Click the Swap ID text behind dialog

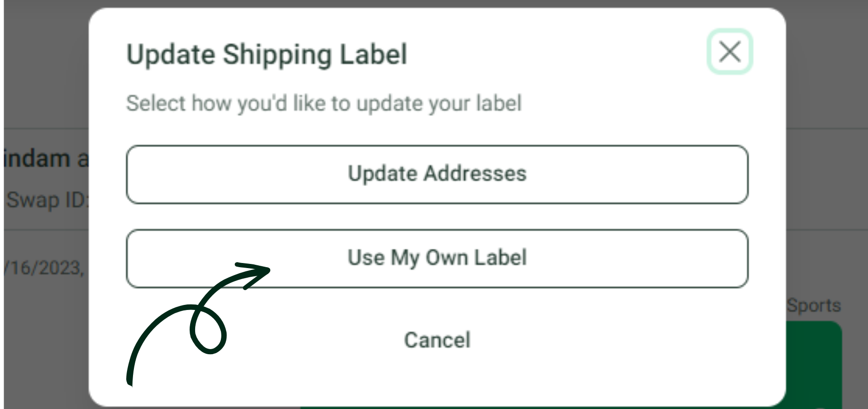tap(48, 200)
